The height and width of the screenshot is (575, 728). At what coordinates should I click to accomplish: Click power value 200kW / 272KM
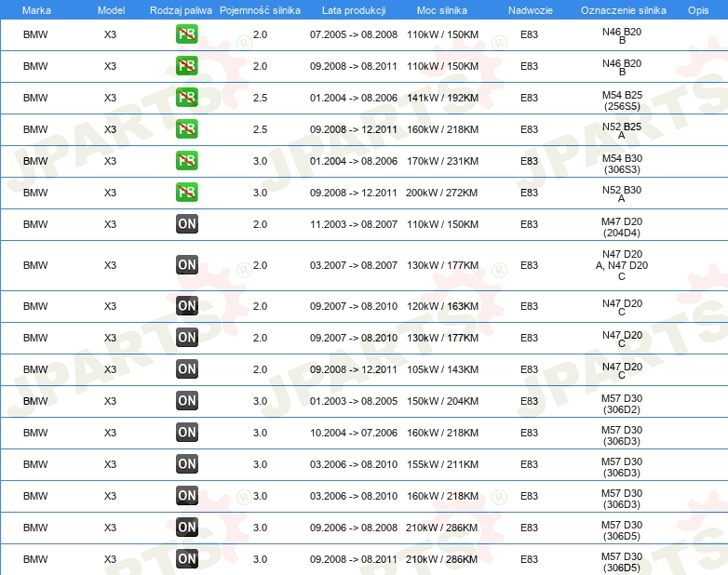pos(441,193)
